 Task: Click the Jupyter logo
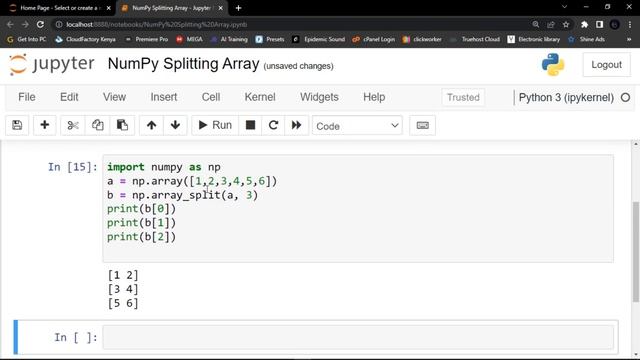52,64
